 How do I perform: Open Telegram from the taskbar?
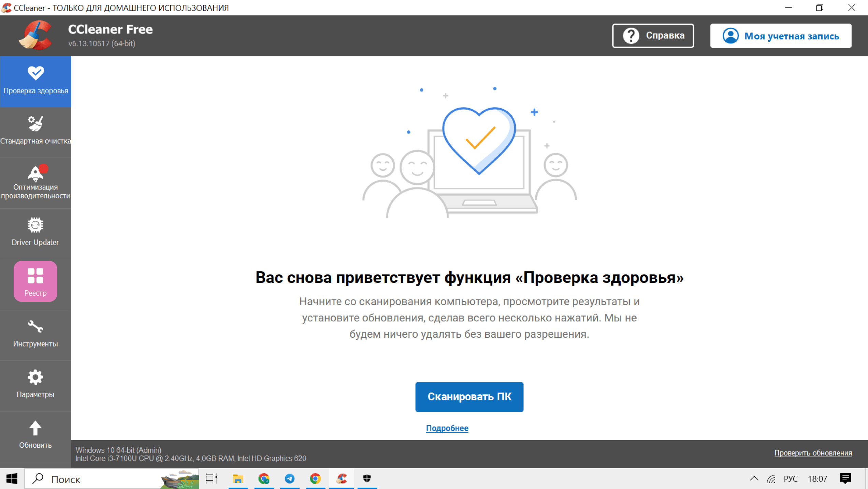coord(290,479)
